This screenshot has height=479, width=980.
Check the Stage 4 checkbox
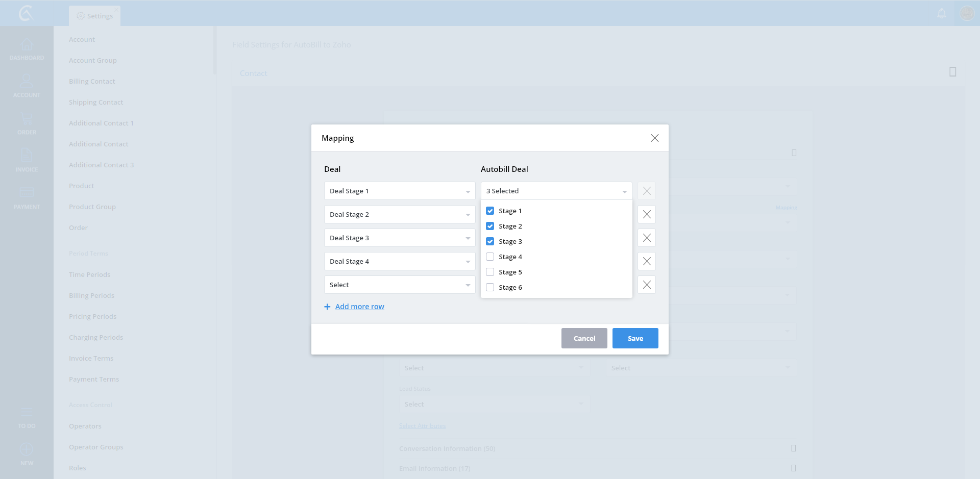(490, 257)
